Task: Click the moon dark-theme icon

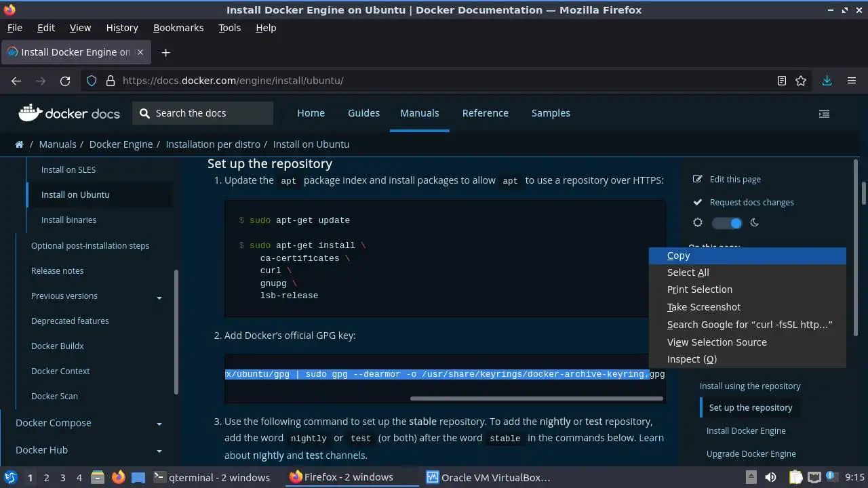Action: 754,223
